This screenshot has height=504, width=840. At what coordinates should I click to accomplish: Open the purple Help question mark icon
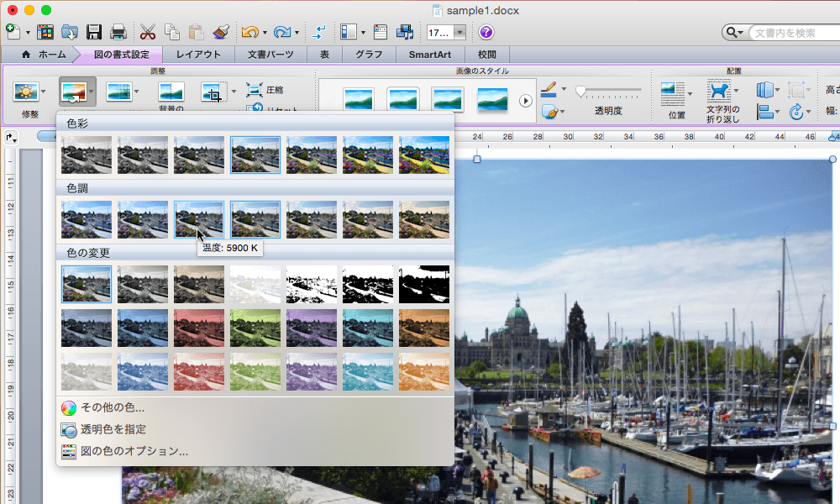tap(486, 33)
